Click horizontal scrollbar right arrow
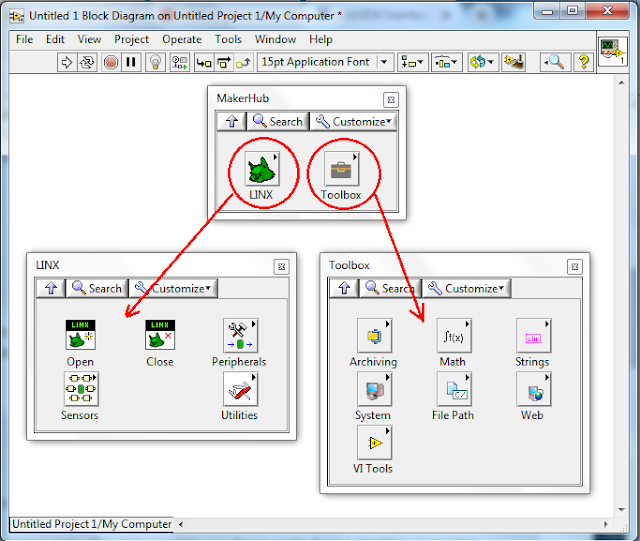This screenshot has width=640, height=541. (606, 524)
